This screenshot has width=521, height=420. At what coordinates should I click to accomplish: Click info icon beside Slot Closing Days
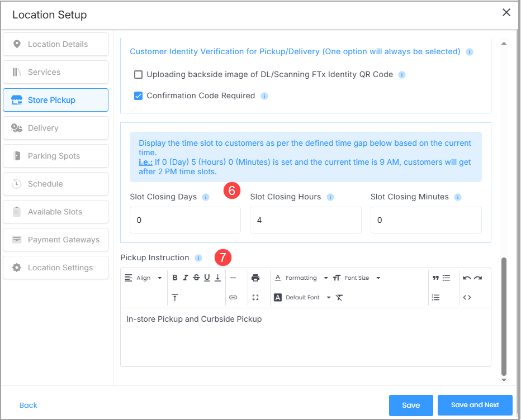206,197
